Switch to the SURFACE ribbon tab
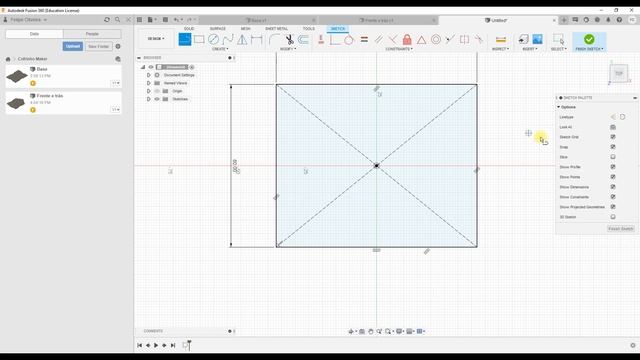 click(218, 29)
